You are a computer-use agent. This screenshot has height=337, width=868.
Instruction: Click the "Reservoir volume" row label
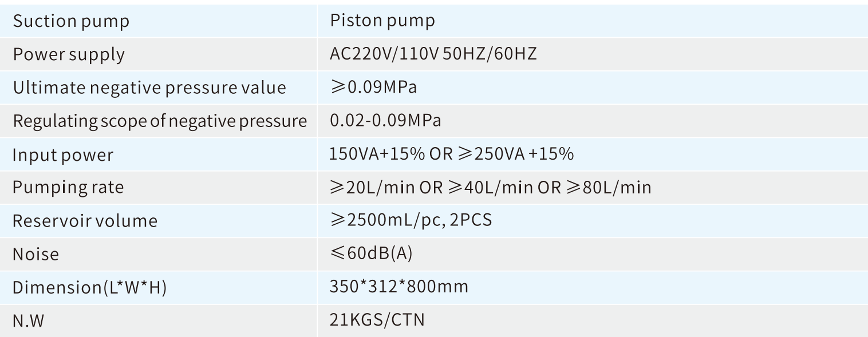[x=85, y=220]
